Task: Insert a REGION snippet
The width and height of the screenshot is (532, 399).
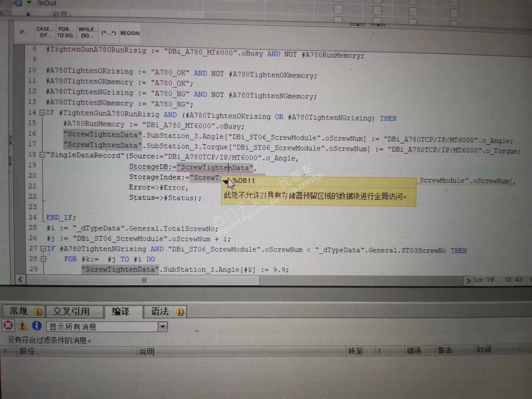Action: [130, 33]
